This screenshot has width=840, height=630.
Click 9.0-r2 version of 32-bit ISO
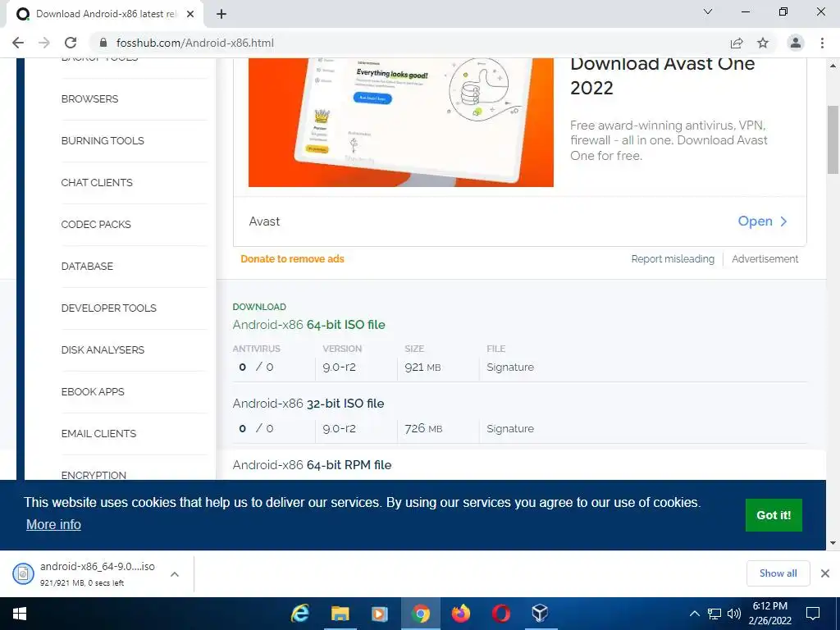[x=339, y=428]
